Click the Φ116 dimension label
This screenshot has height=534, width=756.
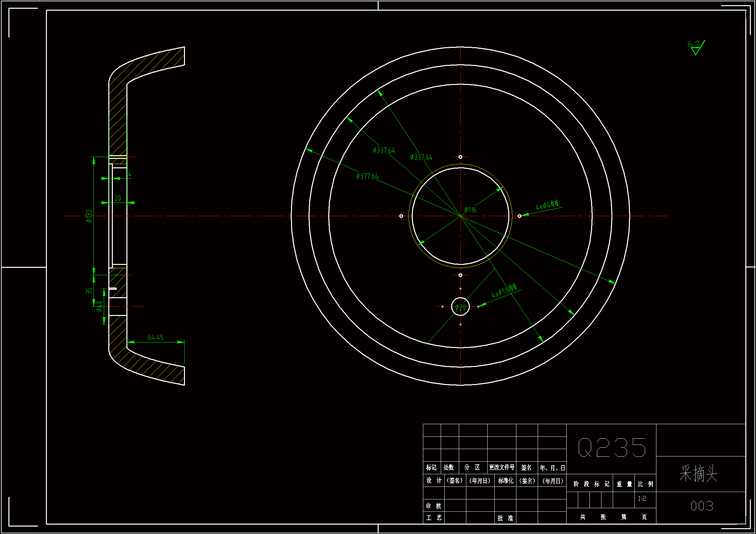point(470,210)
